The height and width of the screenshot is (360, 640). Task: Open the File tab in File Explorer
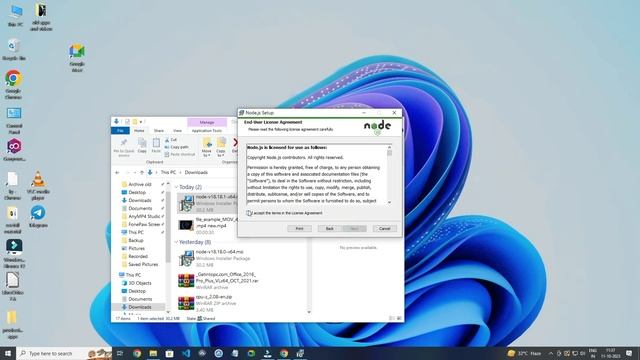point(120,131)
